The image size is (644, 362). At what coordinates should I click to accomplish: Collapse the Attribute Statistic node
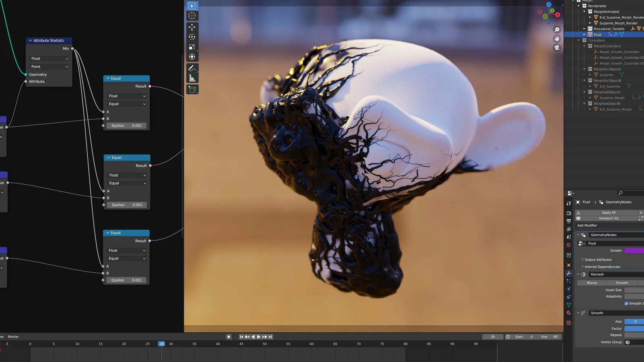pyautogui.click(x=30, y=41)
